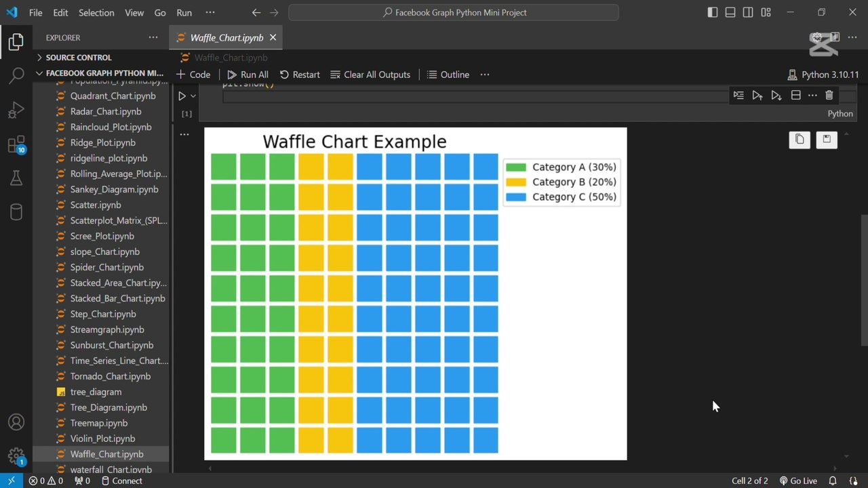Click Category A green legend swatch

(x=516, y=167)
